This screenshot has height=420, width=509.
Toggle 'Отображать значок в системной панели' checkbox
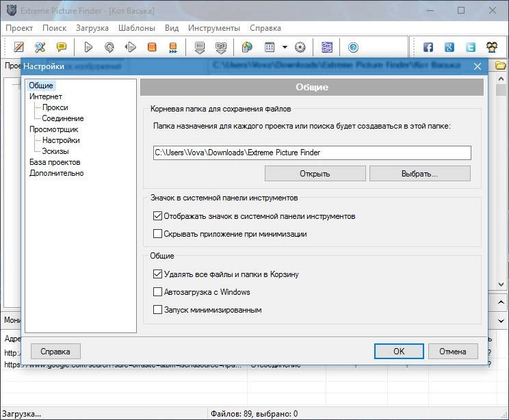click(157, 216)
